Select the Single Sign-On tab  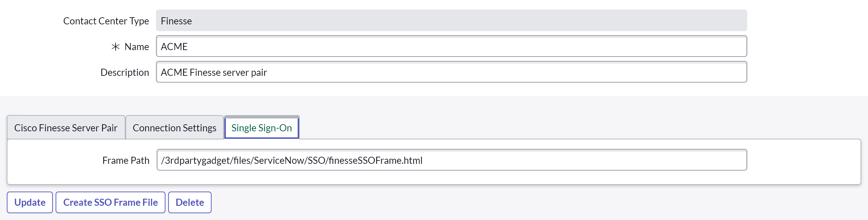coord(261,128)
